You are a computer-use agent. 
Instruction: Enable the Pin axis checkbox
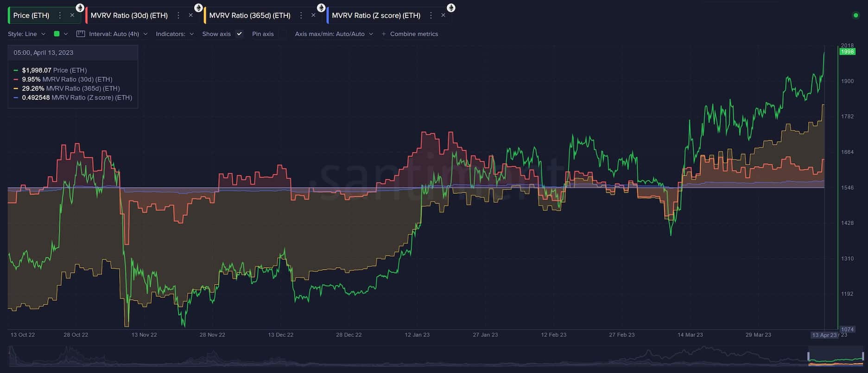[282, 34]
